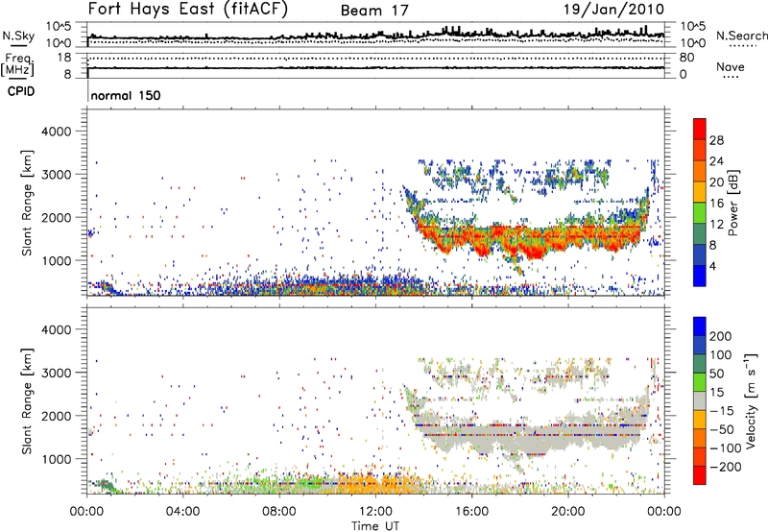Click the "-200" label on Velocity colorbar
The image size is (768, 532).
[725, 468]
